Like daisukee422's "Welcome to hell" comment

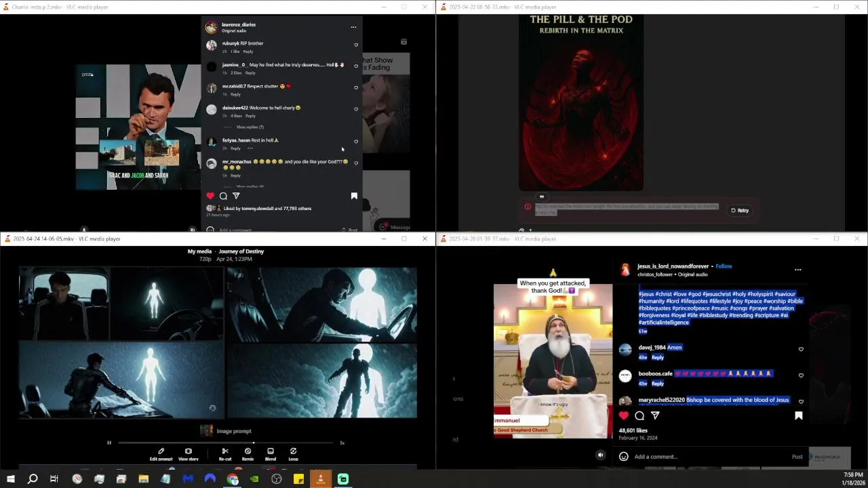click(x=356, y=109)
